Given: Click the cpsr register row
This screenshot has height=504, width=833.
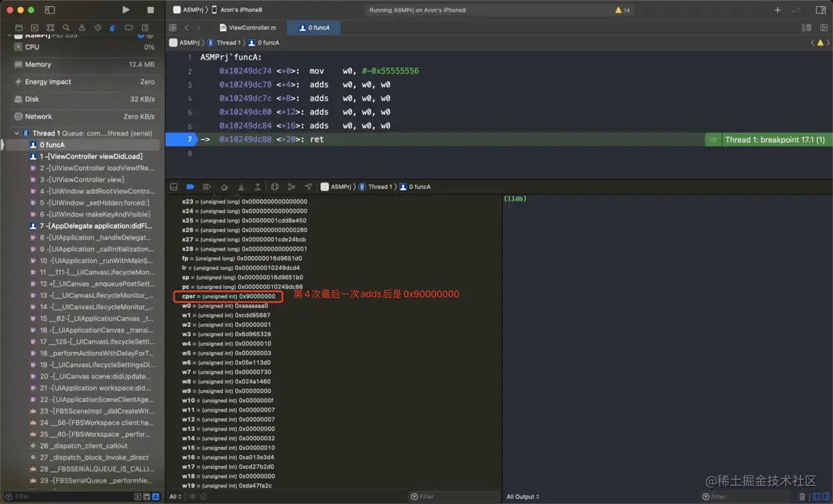Looking at the screenshot, I should (x=228, y=296).
